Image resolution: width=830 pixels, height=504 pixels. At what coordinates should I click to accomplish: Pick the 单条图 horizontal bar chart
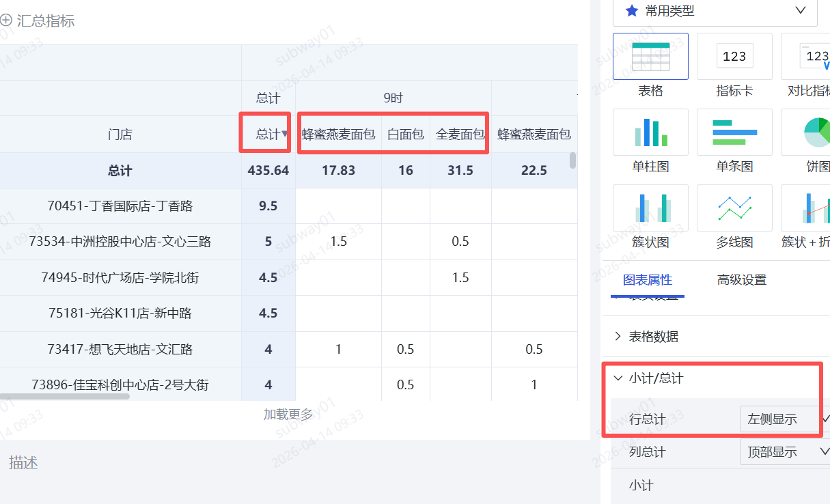[x=734, y=132]
